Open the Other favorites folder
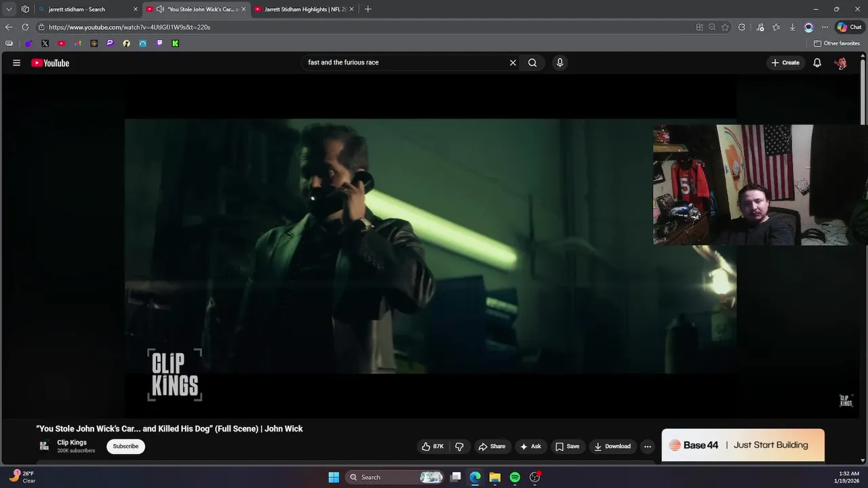This screenshot has width=868, height=488. click(x=837, y=43)
